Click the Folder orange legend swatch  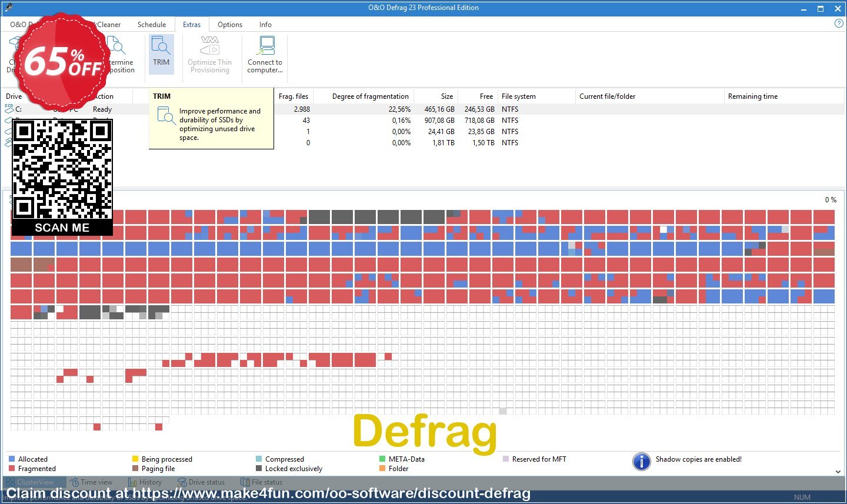pos(382,469)
